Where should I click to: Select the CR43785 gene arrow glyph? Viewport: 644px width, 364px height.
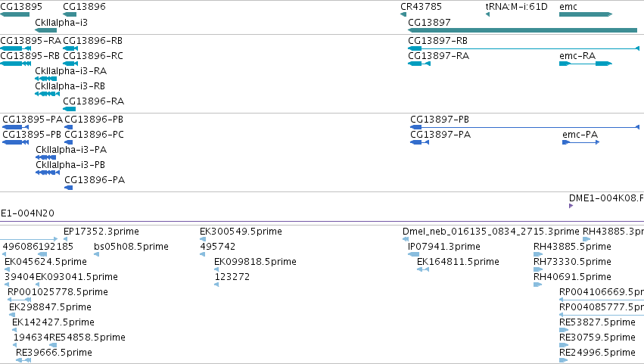pos(403,14)
